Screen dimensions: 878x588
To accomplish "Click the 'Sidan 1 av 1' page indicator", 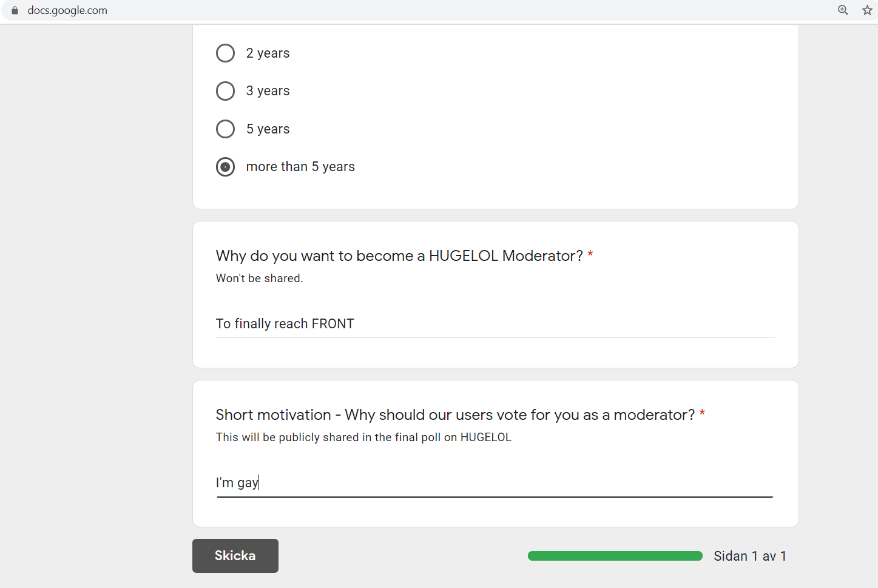I will click(x=750, y=556).
